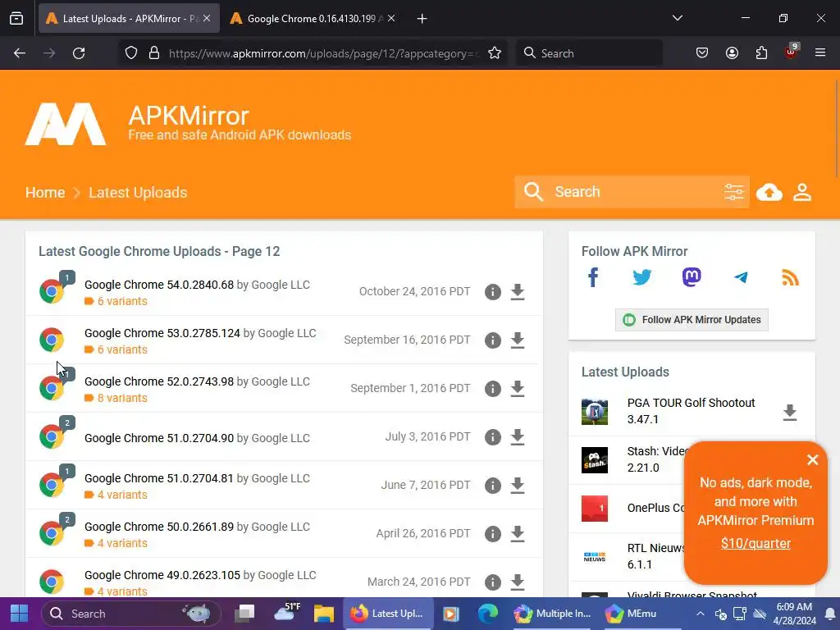Show info for Chrome 54.0.2840.68
The height and width of the screenshot is (630, 840).
[x=493, y=292]
